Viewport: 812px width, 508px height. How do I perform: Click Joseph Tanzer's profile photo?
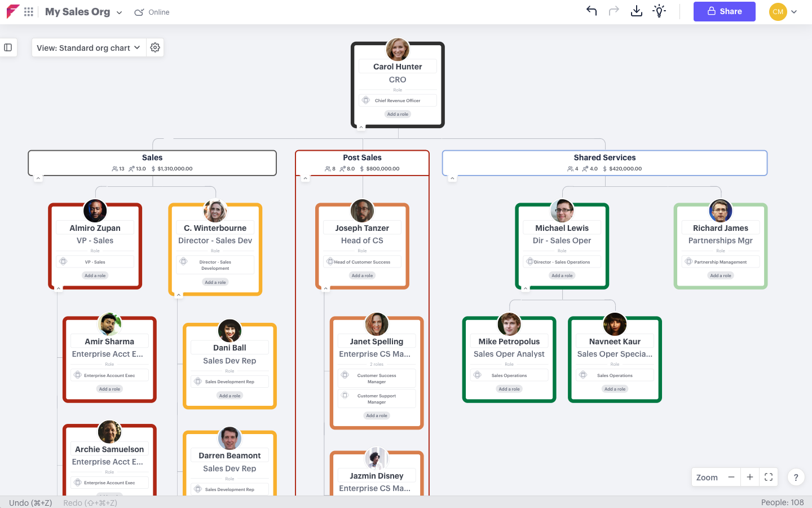click(x=361, y=210)
